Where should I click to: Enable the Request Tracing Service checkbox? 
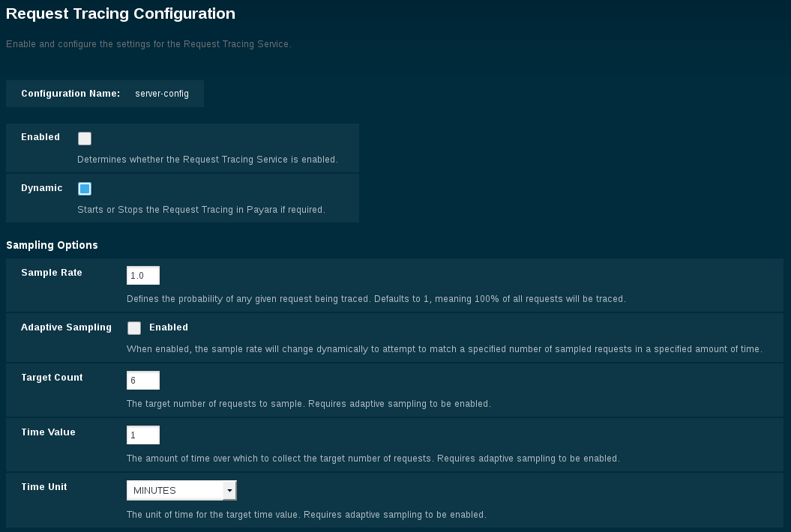point(84,138)
